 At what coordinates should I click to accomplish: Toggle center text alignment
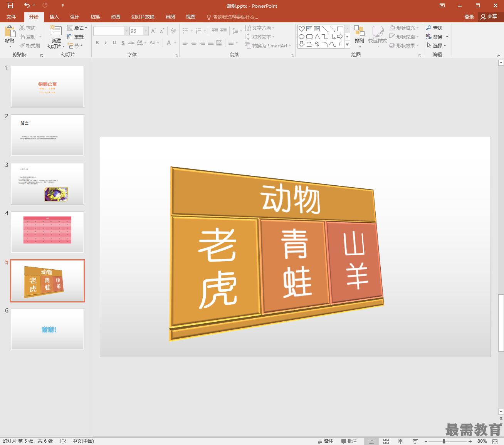194,43
